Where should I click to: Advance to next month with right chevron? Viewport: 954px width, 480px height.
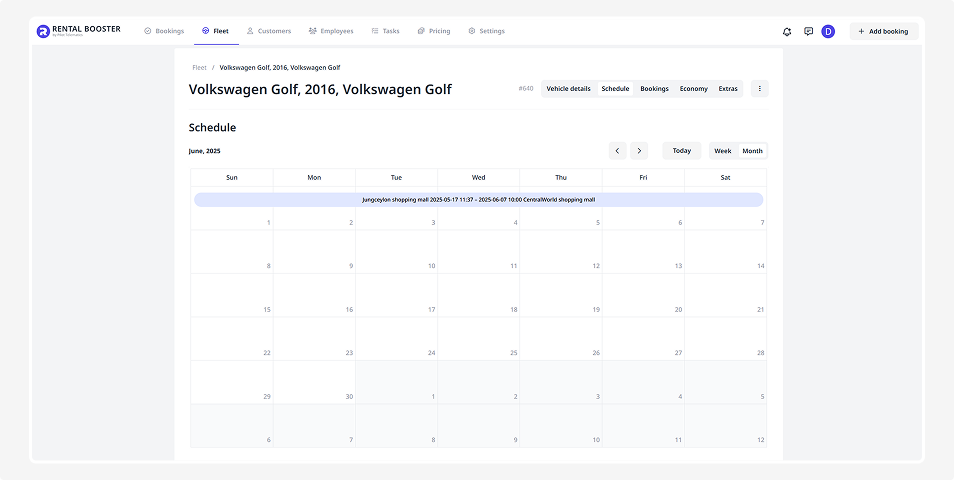639,151
